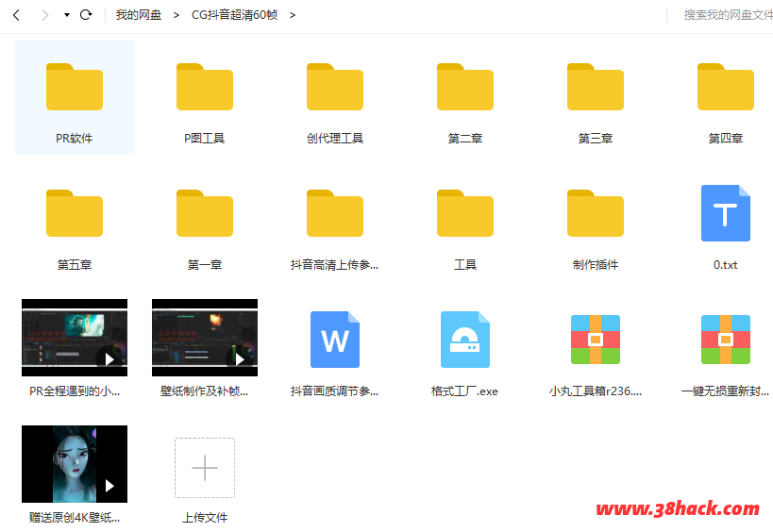Viewport: 773px width, 532px height.
Task: Go forward with the right arrow
Action: click(45, 15)
